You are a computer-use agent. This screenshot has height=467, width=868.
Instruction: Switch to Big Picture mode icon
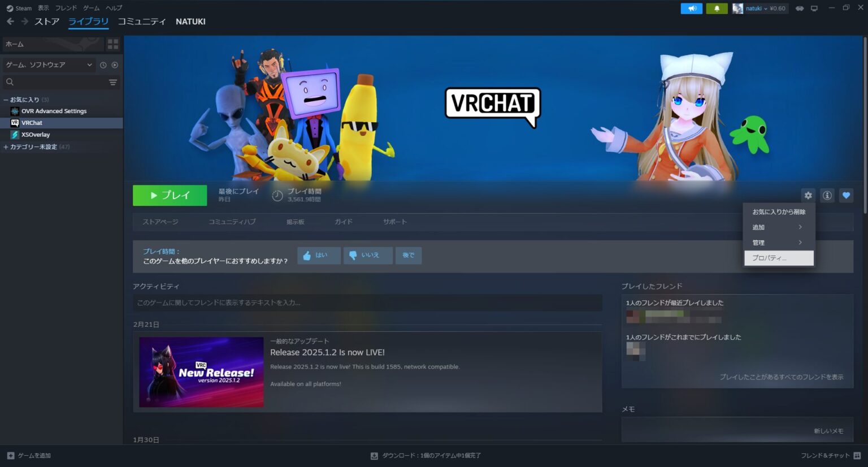pos(814,8)
